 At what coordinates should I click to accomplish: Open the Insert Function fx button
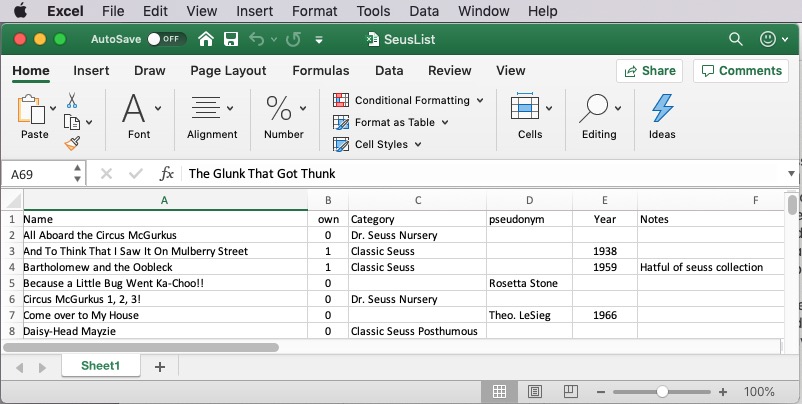pos(167,174)
